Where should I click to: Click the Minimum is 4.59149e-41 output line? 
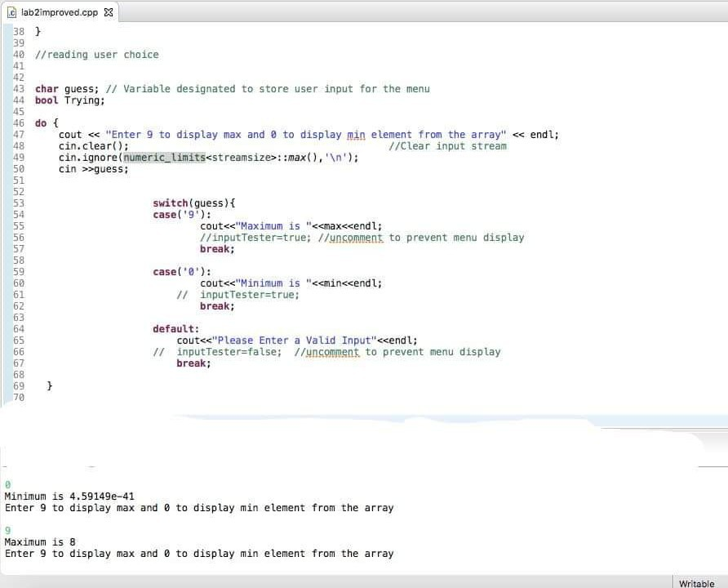[69, 496]
